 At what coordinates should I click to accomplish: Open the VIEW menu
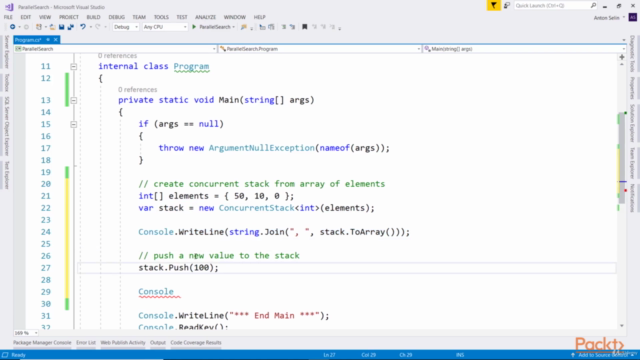click(45, 17)
